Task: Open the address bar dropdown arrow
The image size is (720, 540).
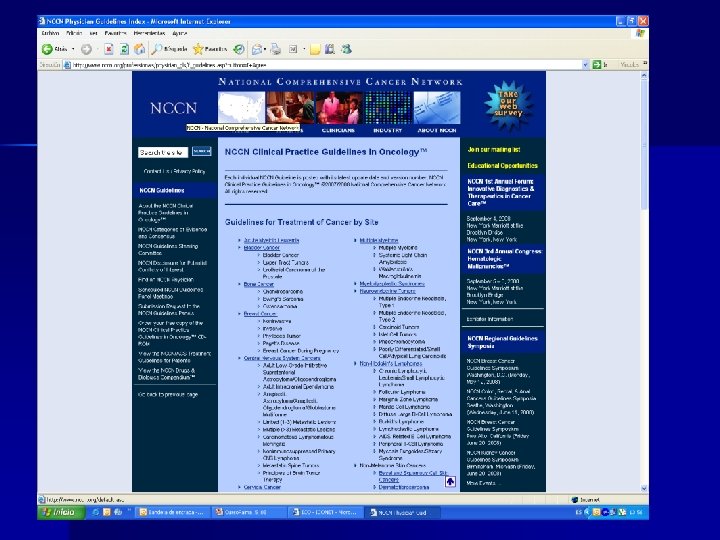Action: [585, 65]
